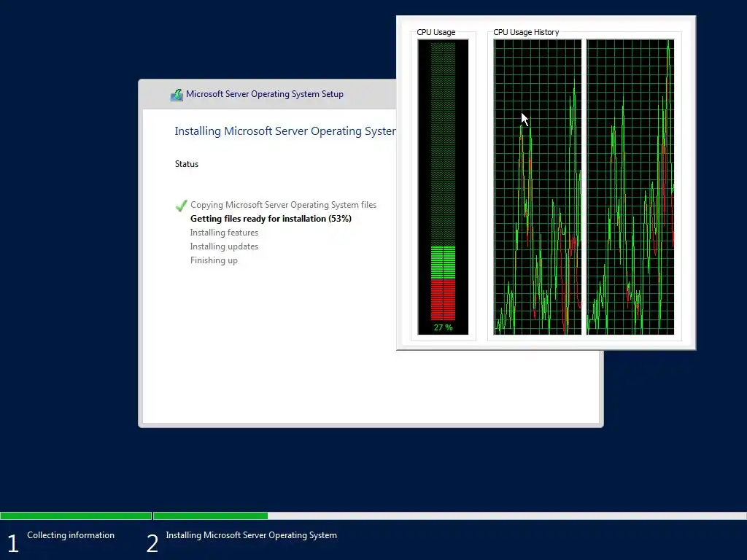Click the Setup icon in the title bar
The width and height of the screenshot is (747, 560).
coord(177,95)
